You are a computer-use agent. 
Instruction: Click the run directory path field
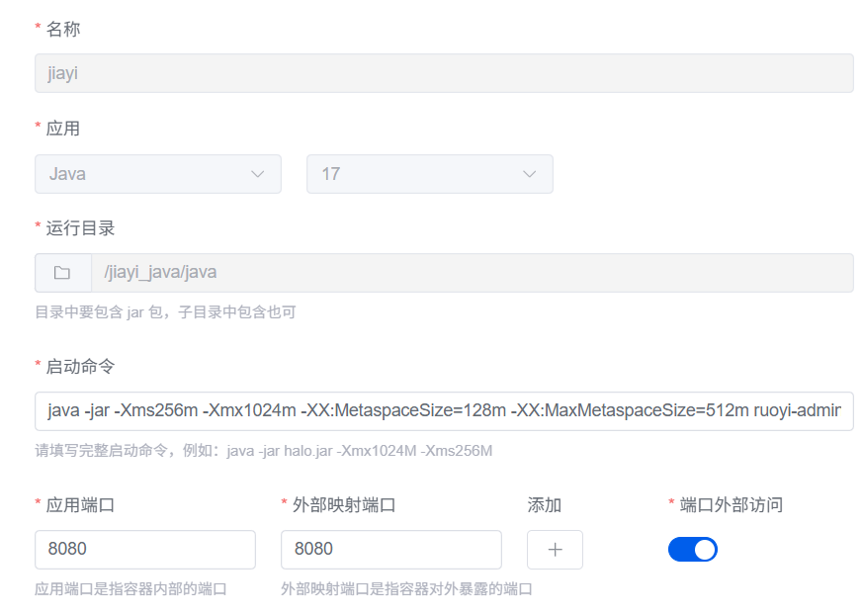tap(473, 273)
